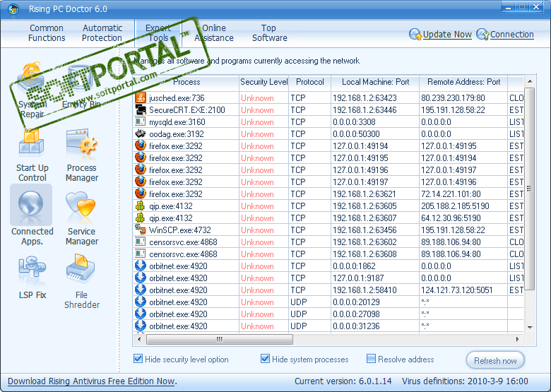Click Firefox icon for port 49194 row
Screen dimensions: 551x392
(x=141, y=145)
